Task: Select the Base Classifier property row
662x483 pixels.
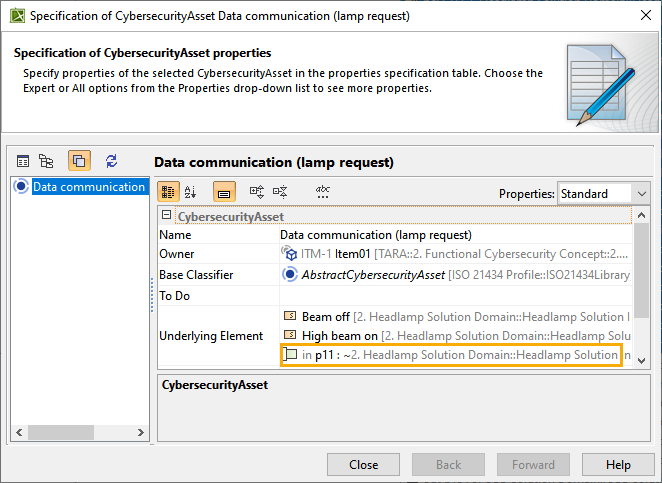Action: tap(219, 275)
